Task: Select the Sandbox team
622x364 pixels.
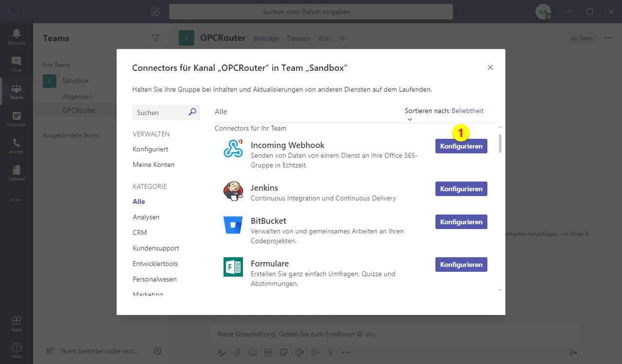Action: [75, 81]
